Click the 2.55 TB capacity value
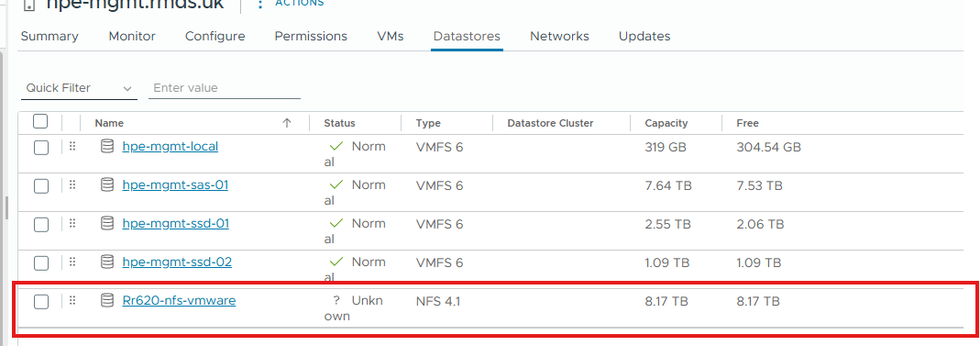 (668, 224)
